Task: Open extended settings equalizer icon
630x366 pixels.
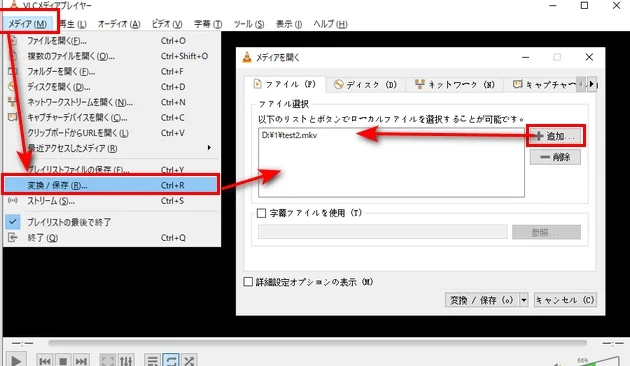Action: tap(126, 361)
